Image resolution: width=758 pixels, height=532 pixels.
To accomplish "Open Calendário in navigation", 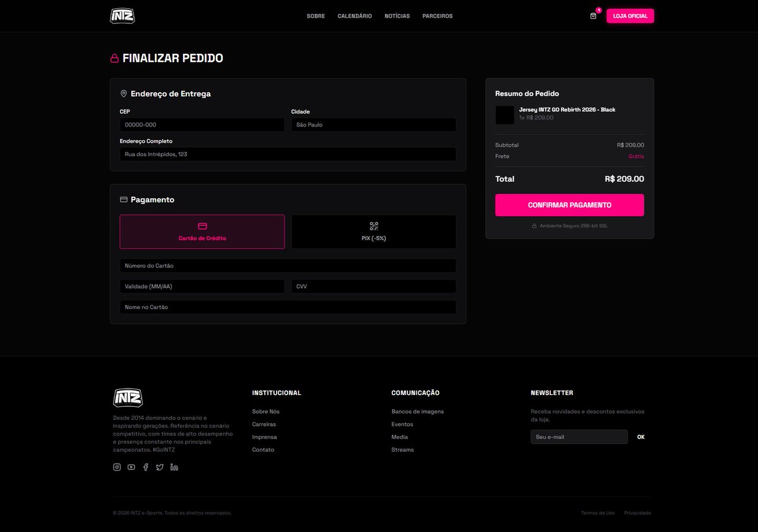I will tap(355, 16).
